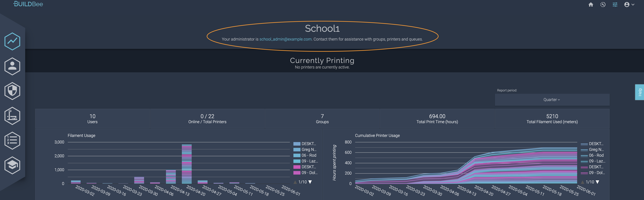Screen dimensions: 644x200
Task: Click the Filament Usage bar for 2020-04-13
Action: tap(171, 177)
